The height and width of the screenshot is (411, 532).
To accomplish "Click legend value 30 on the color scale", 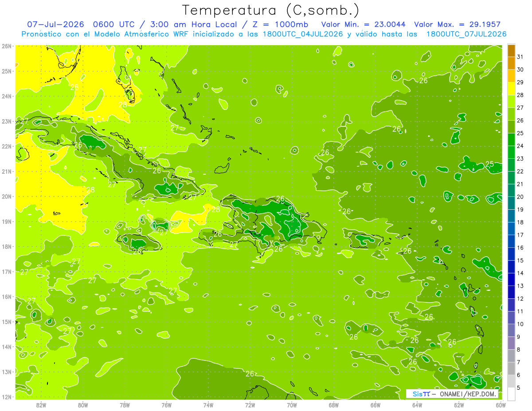I will pyautogui.click(x=520, y=69).
